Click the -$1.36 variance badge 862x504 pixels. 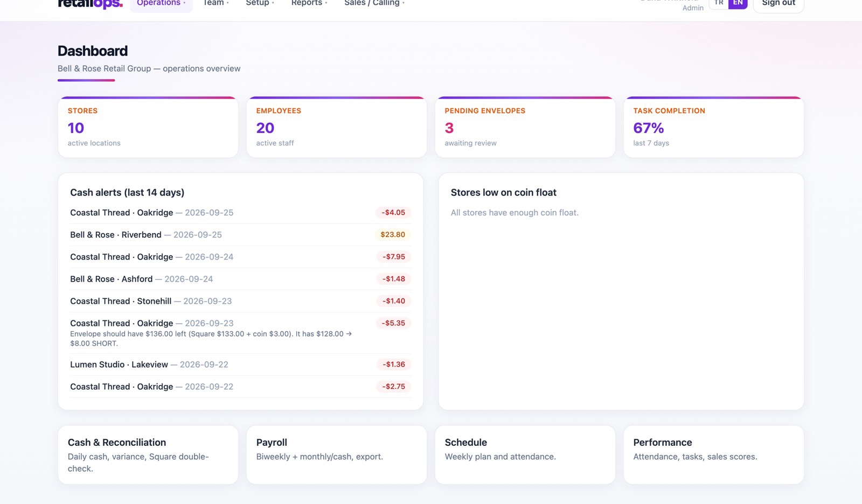coord(394,365)
